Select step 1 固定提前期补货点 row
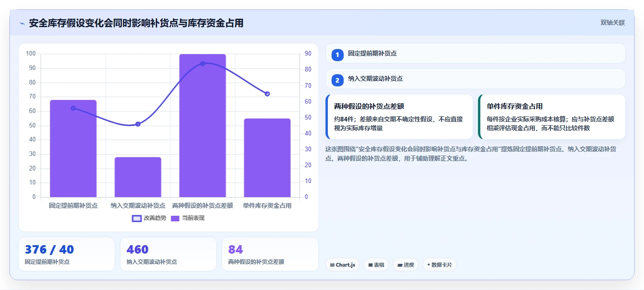The height and width of the screenshot is (290, 644). point(476,53)
